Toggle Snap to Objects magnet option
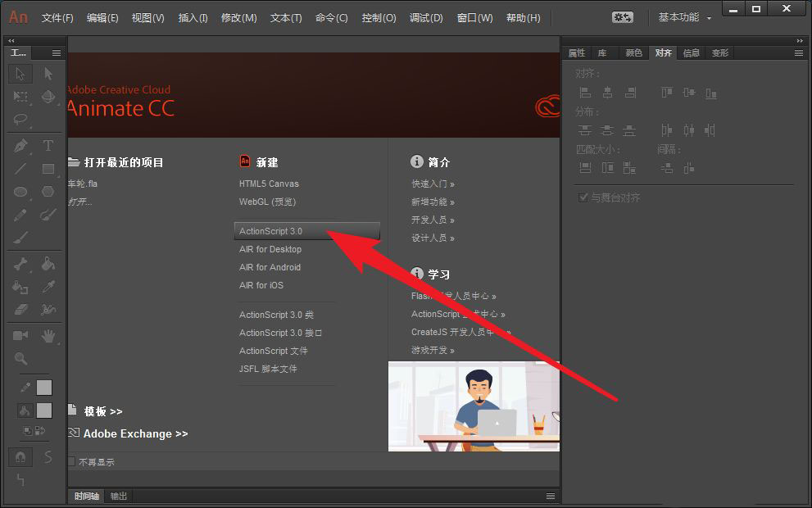 20,457
